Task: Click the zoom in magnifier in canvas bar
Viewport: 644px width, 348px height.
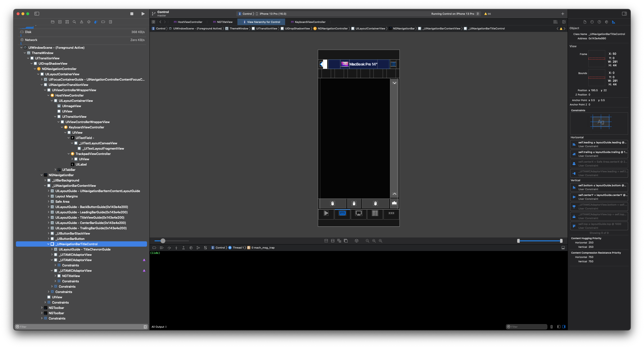Action: pyautogui.click(x=381, y=241)
